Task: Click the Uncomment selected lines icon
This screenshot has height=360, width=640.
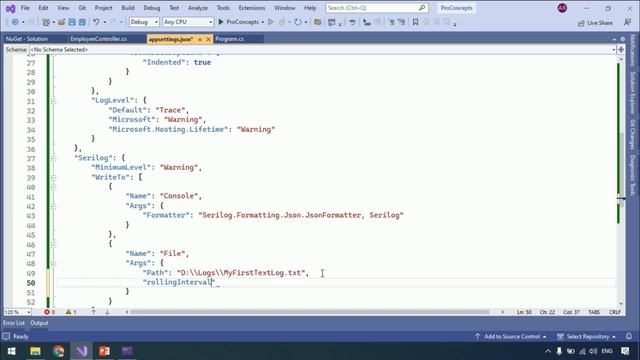Action: tap(402, 22)
